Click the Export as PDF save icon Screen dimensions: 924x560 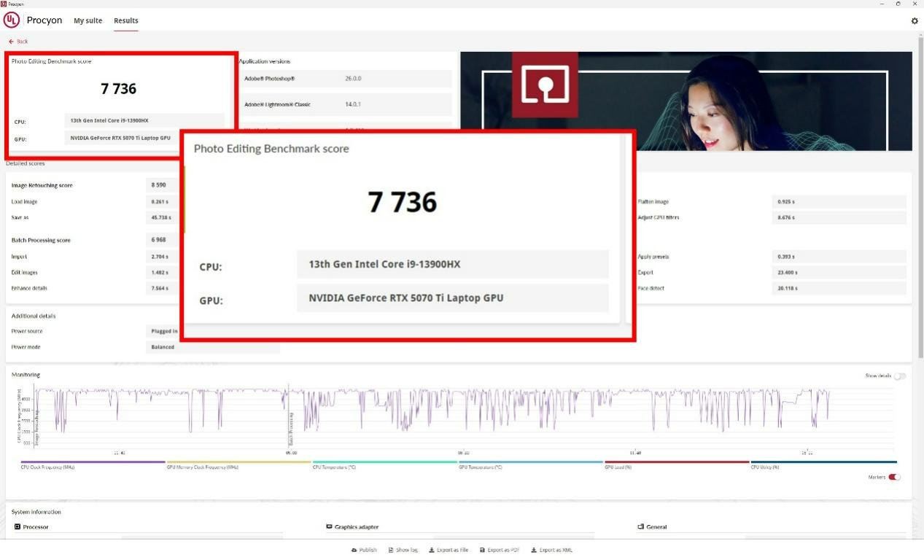pos(482,550)
